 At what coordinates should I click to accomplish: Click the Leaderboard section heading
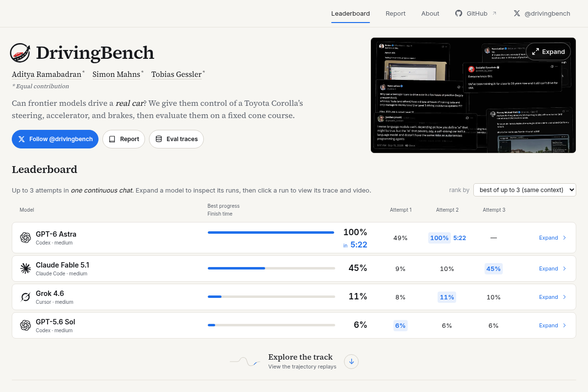(x=45, y=170)
